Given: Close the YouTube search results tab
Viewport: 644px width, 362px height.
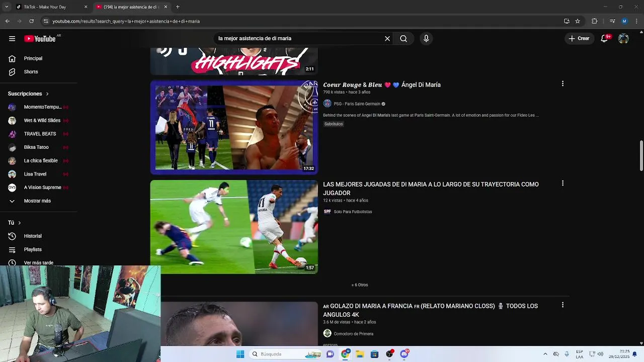Looking at the screenshot, I should (x=166, y=7).
